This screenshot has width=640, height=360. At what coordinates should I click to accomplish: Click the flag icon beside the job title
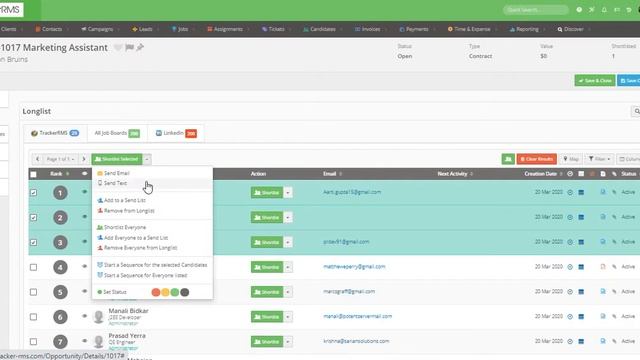coord(129,47)
